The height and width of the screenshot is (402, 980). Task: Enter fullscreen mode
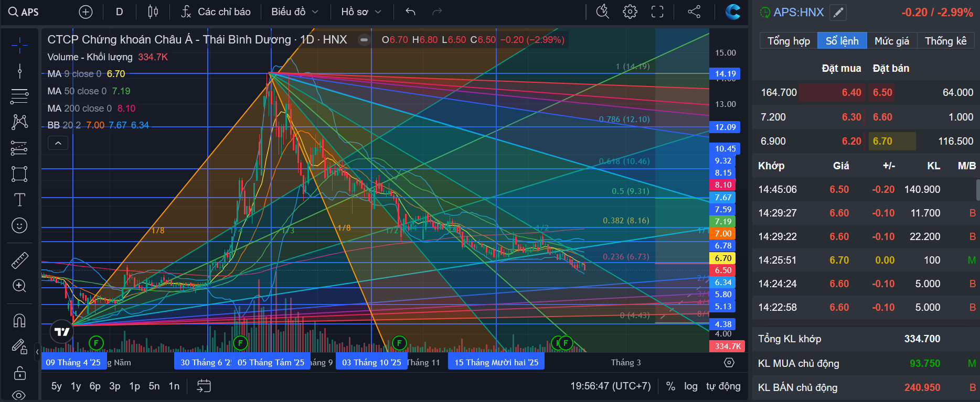click(x=657, y=12)
